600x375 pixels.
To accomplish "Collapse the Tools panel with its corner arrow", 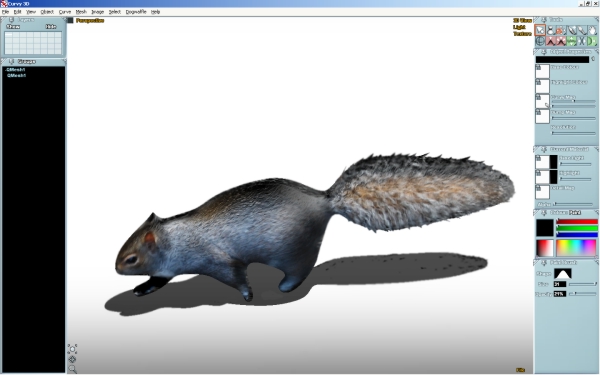I will tap(597, 19).
